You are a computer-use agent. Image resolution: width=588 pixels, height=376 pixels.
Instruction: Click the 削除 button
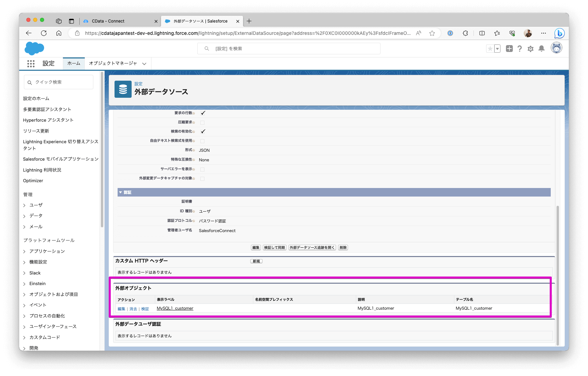coord(343,247)
